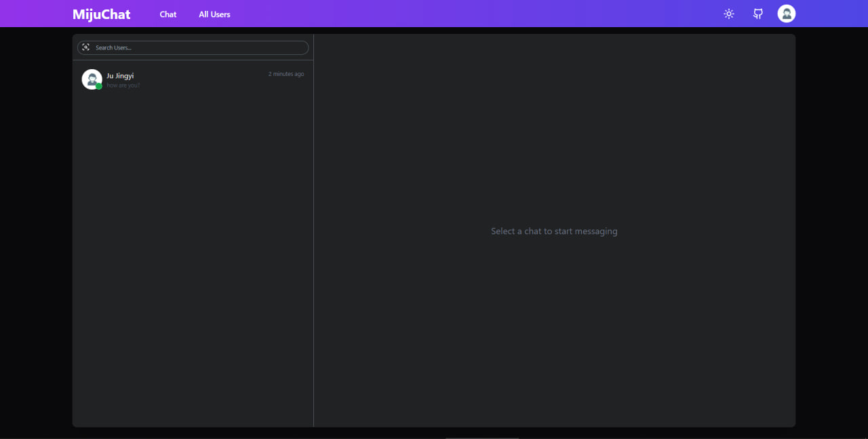Open the GitHub repository icon
Screen dimensions: 868x439
click(x=758, y=14)
